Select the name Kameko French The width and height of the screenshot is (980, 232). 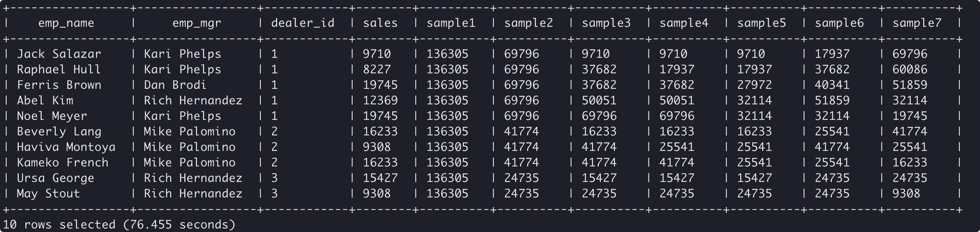tap(62, 163)
